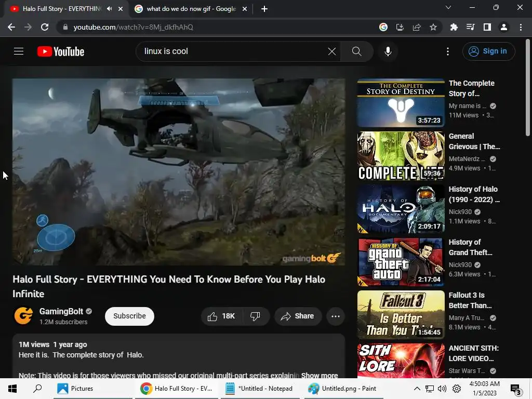532x399 pixels.
Task: Share this page from address bar
Action: (416, 27)
